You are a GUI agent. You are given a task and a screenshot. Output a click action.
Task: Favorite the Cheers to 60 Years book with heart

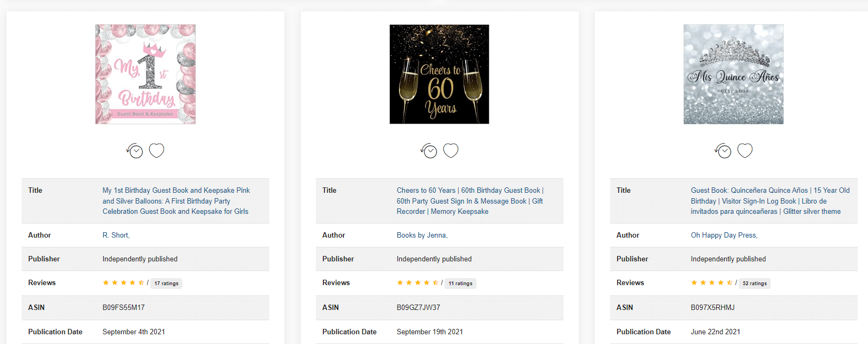(450, 150)
